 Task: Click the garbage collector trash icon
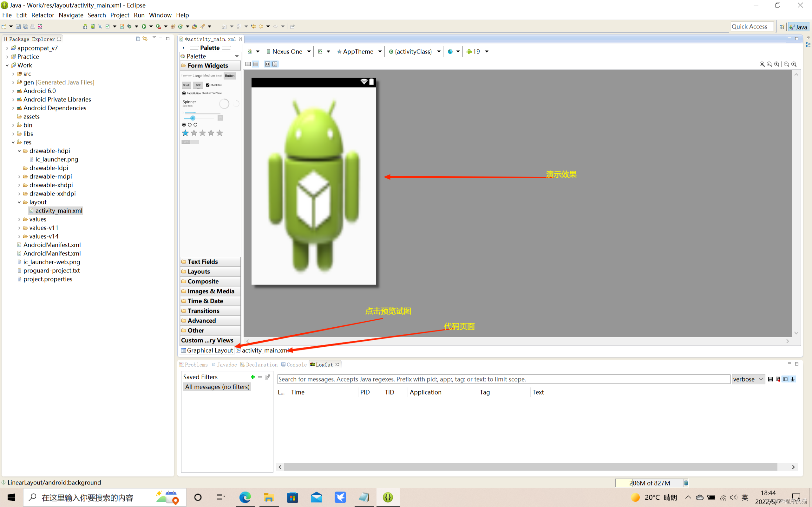pyautogui.click(x=686, y=483)
